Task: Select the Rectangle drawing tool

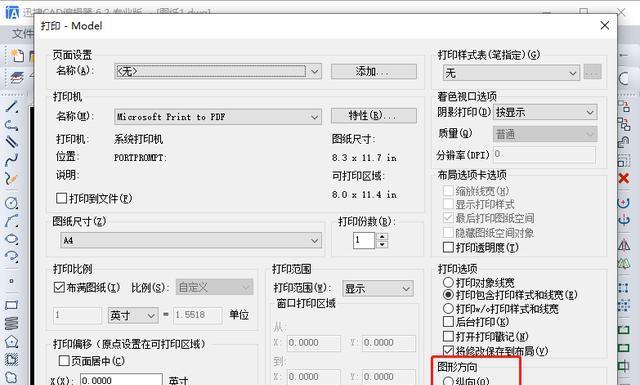Action: coord(11,305)
